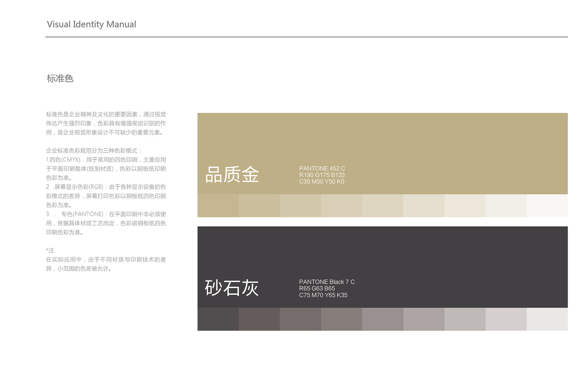Click the line "异，小范围的色差被允许。"
This screenshot has height=373, width=588.
[x=79, y=269]
